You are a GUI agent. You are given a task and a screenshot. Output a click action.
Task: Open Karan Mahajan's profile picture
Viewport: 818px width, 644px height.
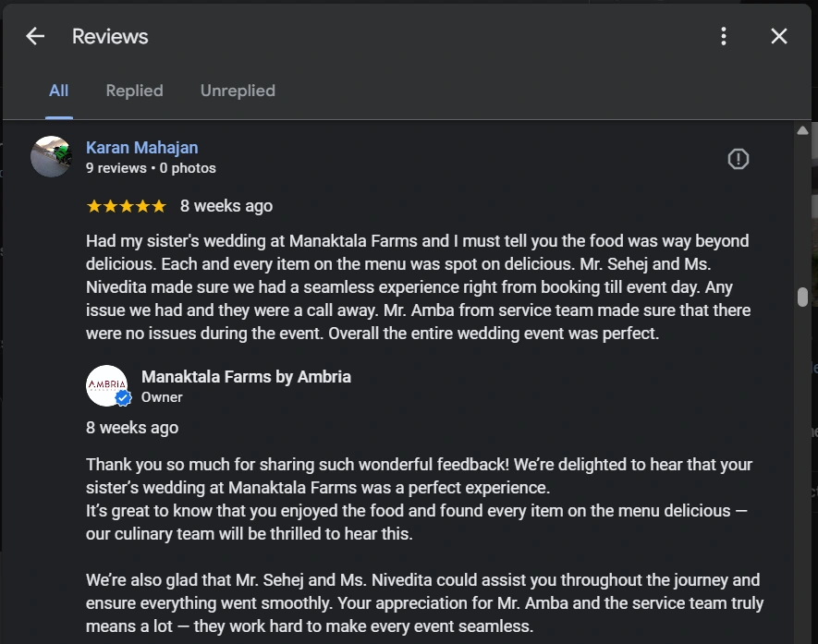(x=51, y=156)
